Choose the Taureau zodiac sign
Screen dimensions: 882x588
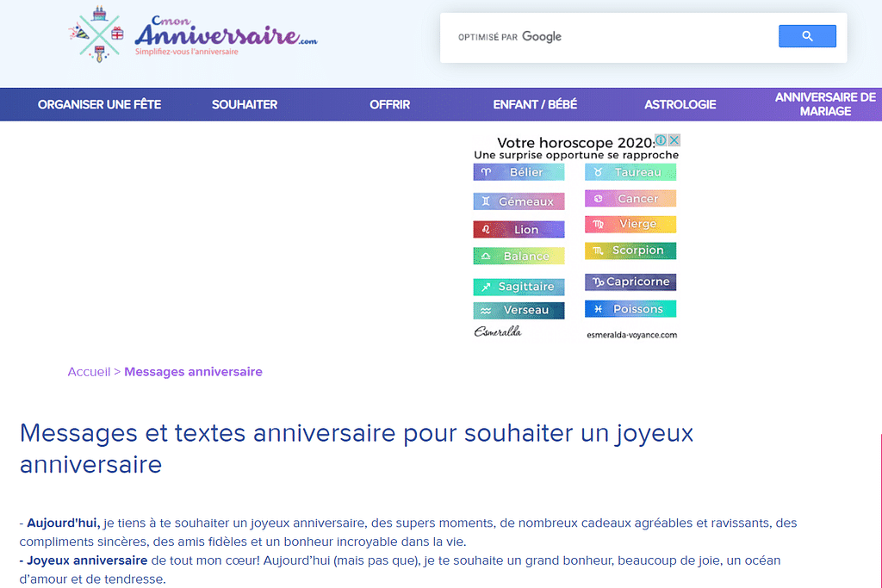630,172
